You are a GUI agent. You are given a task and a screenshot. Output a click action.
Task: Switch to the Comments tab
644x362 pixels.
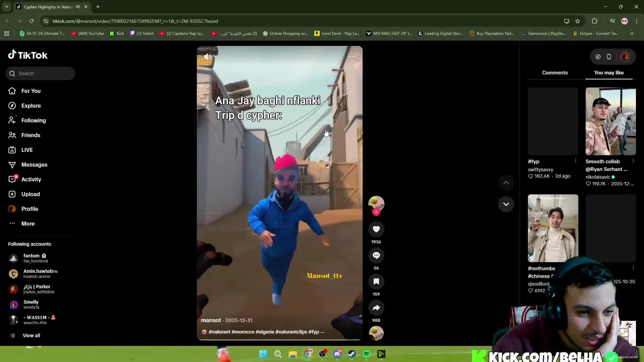pyautogui.click(x=555, y=73)
